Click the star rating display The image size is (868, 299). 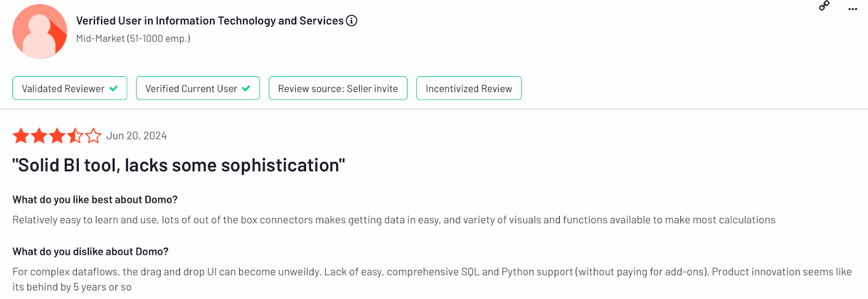click(x=57, y=135)
